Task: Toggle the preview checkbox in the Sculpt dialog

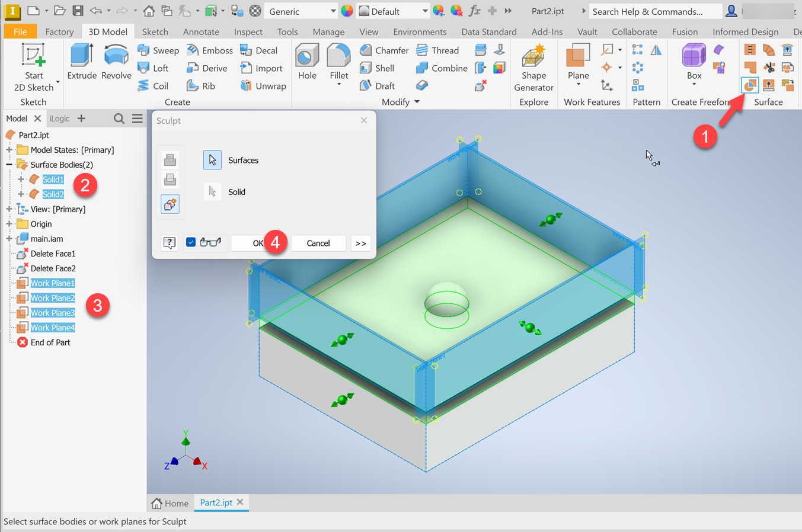Action: [x=190, y=243]
